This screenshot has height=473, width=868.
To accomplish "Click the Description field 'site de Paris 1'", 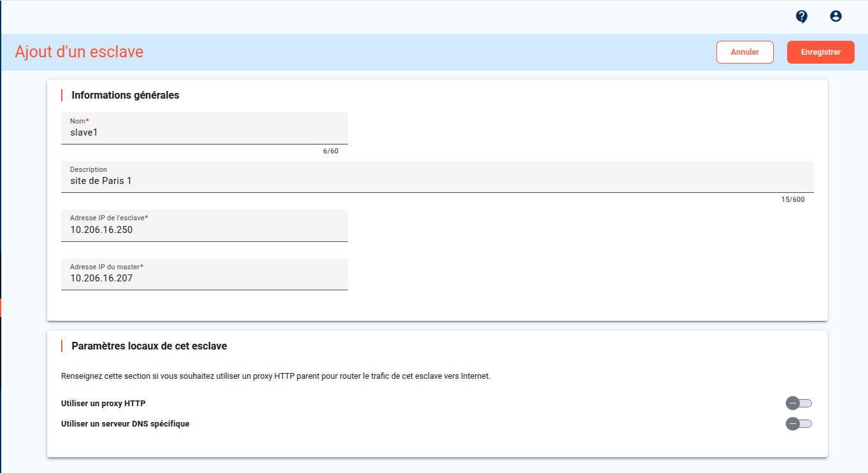I will click(x=437, y=181).
